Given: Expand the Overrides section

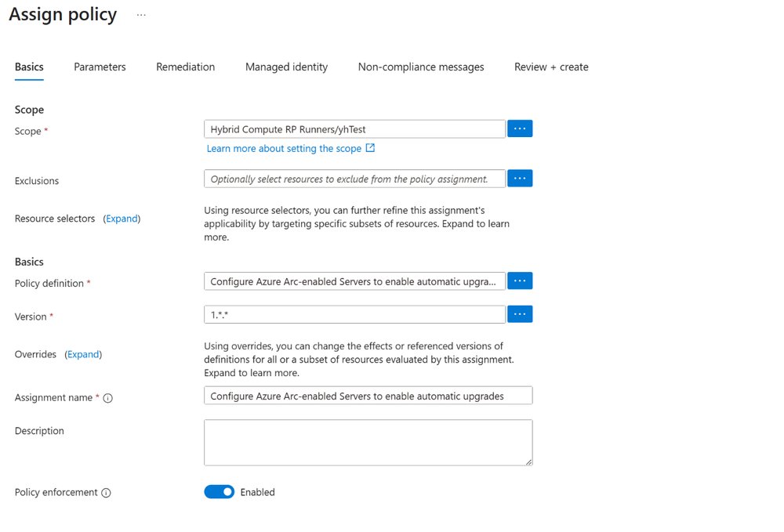Looking at the screenshot, I should (x=83, y=354).
